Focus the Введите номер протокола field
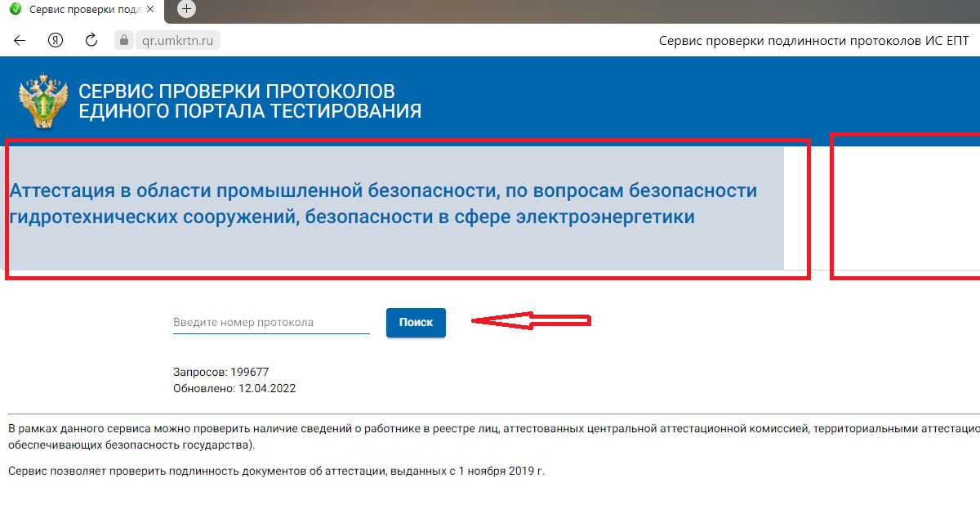The width and height of the screenshot is (980, 505). click(x=270, y=322)
